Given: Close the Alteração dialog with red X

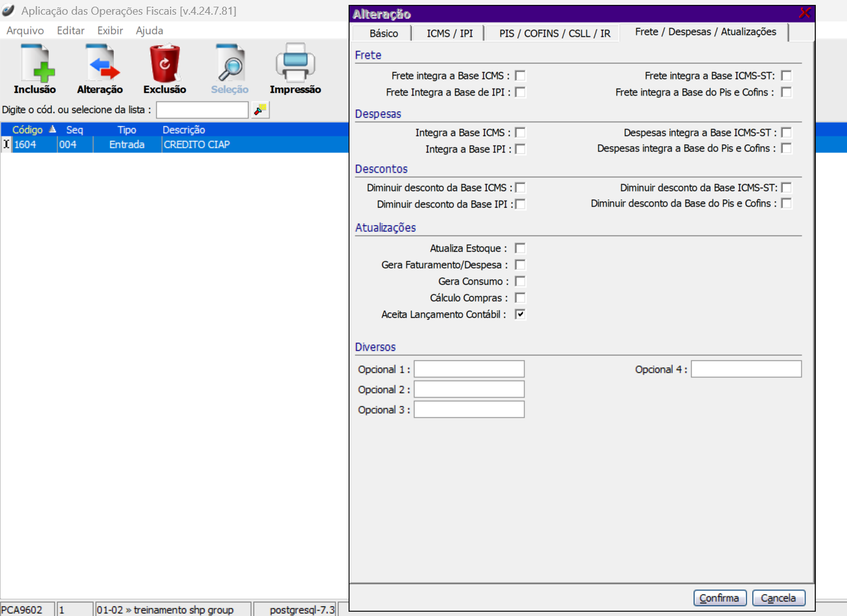Looking at the screenshot, I should click(805, 13).
